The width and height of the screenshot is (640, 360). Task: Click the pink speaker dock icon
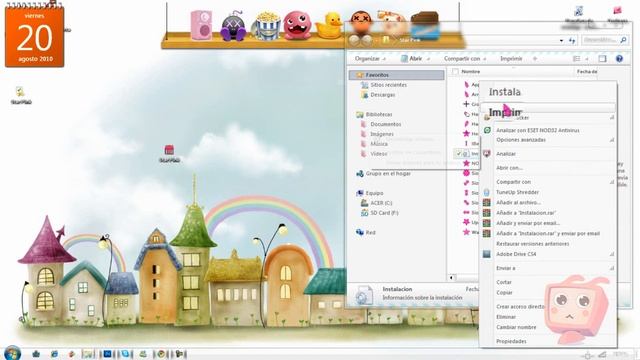[202, 25]
